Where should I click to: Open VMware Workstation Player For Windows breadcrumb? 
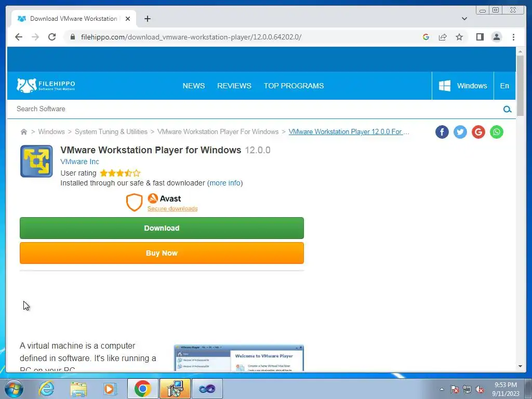click(218, 131)
